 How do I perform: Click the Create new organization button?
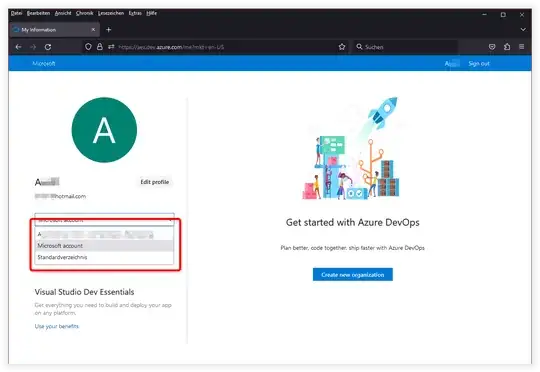click(x=353, y=275)
